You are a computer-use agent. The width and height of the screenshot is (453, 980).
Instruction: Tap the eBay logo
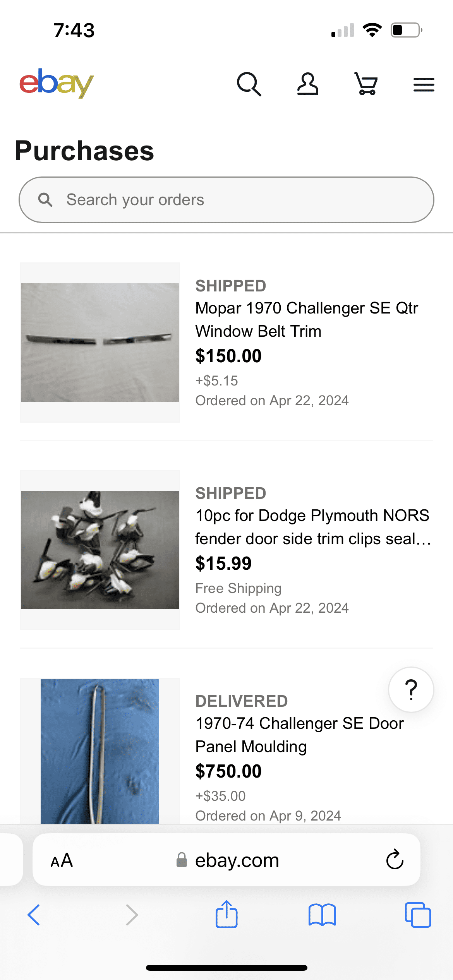click(x=57, y=83)
